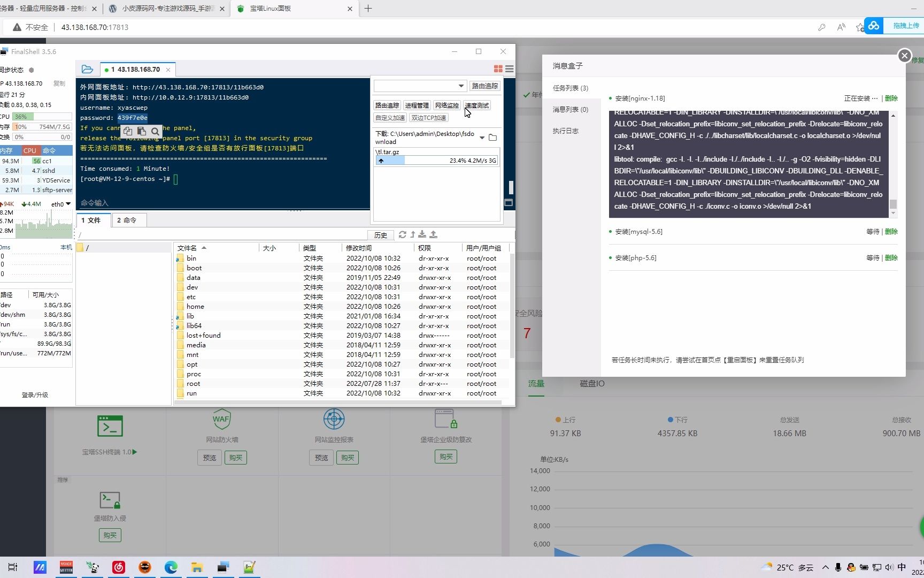The width and height of the screenshot is (924, 578).
Task: Show hidden system tray icons chevron
Action: (826, 567)
